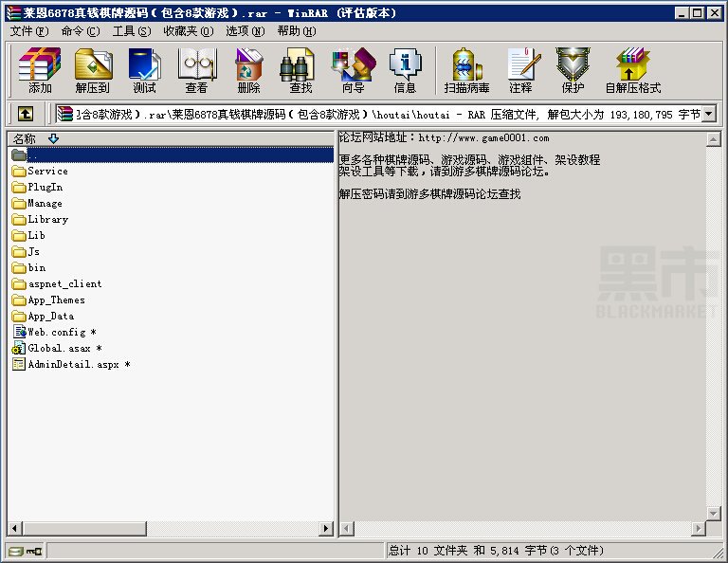Screen dimensions: 728x563
Task: Expand the address path dropdown arrow
Action: click(x=709, y=114)
